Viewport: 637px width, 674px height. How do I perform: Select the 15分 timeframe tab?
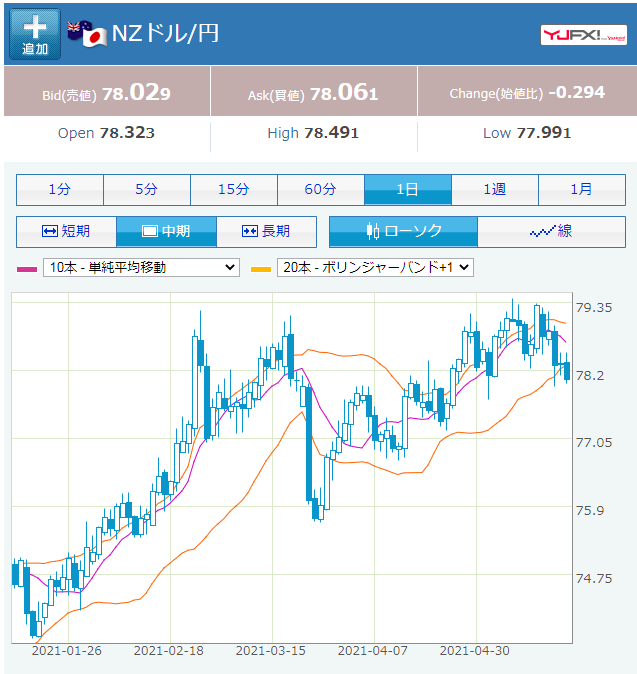234,190
